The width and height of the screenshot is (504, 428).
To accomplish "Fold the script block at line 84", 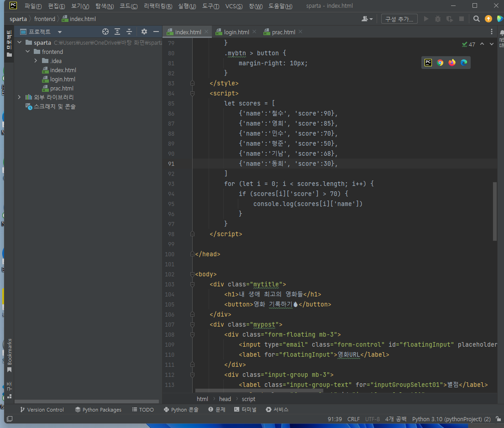I will (192, 93).
